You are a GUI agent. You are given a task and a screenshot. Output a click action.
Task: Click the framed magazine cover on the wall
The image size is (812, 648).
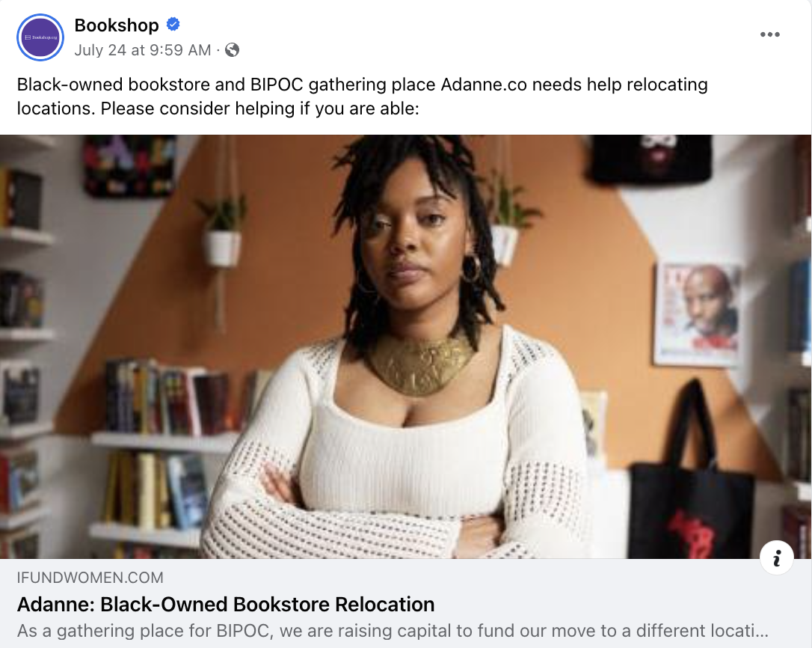[x=698, y=314]
